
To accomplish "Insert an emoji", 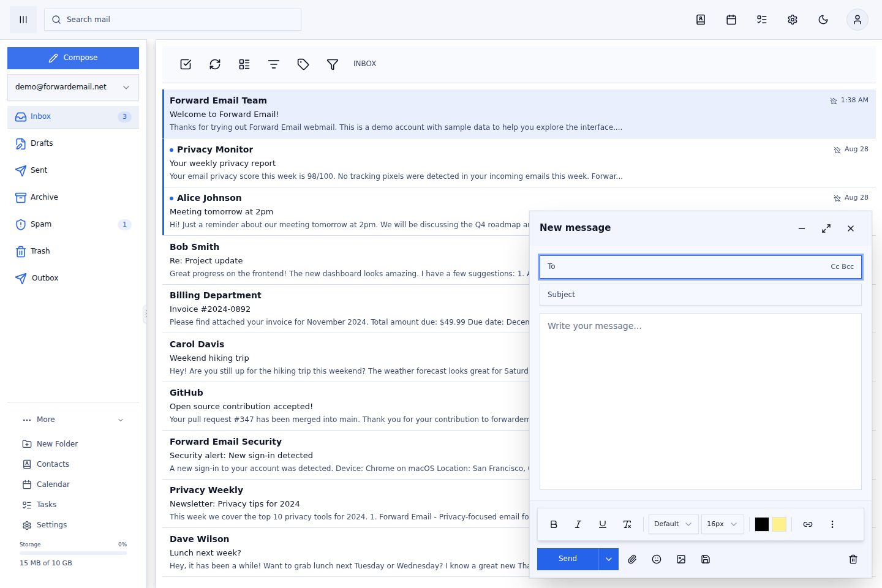I will pyautogui.click(x=657, y=559).
